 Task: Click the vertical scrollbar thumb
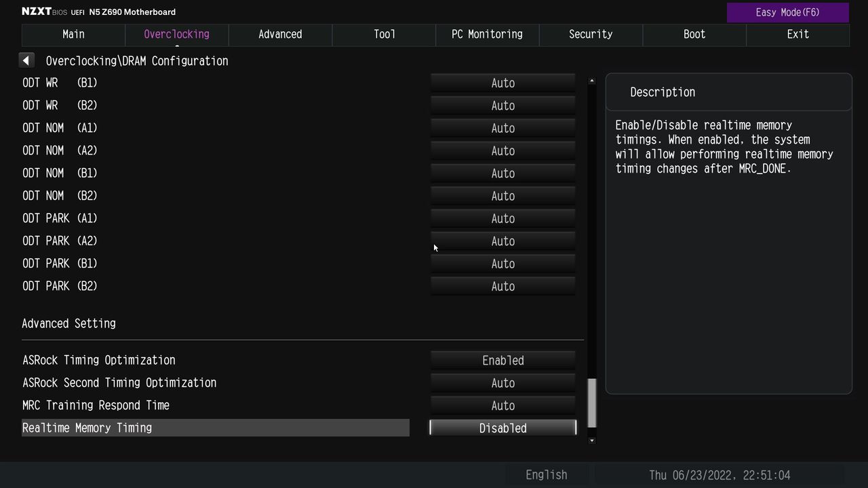[x=592, y=403]
